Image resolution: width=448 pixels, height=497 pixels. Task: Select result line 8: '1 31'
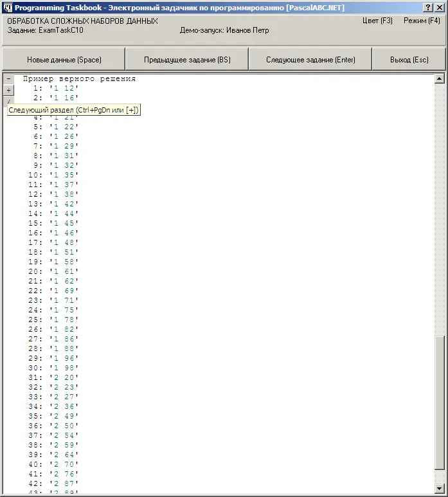pos(55,156)
